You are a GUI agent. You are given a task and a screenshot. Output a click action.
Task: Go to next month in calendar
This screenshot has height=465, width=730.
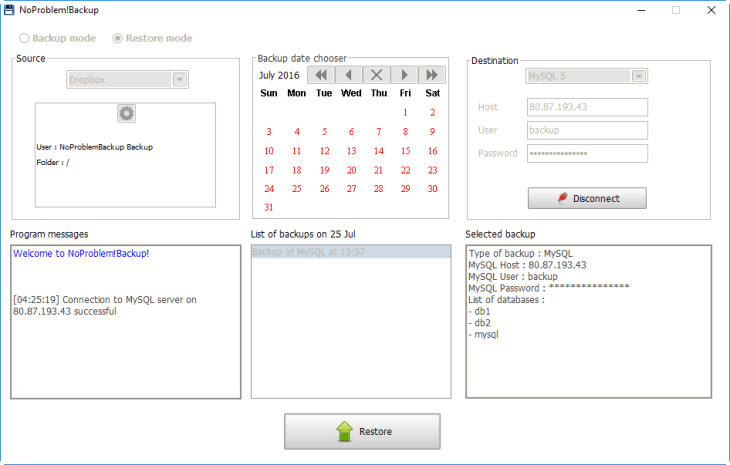404,75
